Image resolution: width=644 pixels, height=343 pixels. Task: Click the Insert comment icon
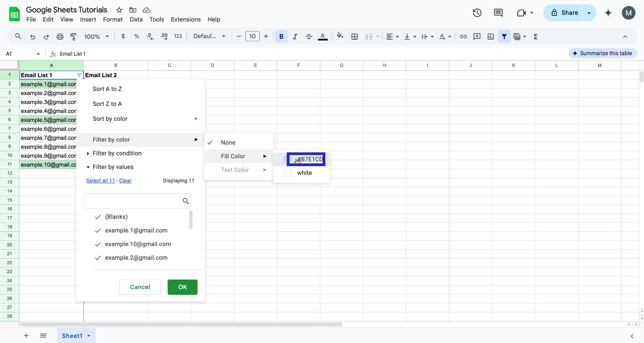[477, 37]
